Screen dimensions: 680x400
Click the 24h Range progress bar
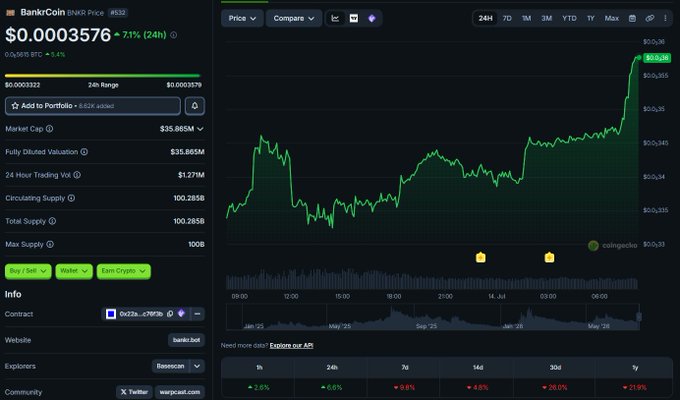(102, 75)
